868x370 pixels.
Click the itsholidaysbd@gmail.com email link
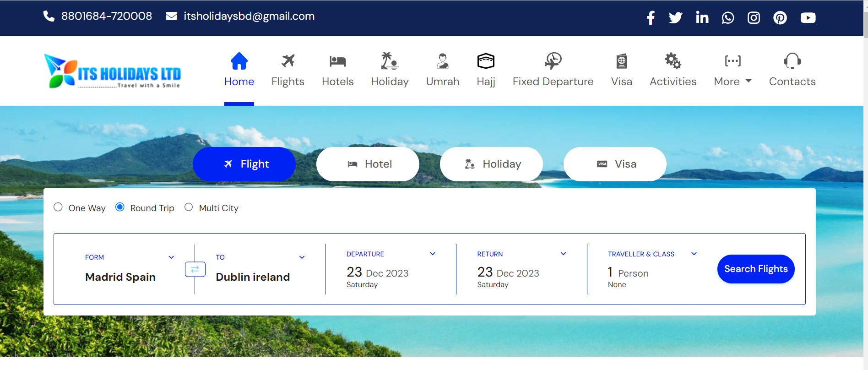click(x=249, y=16)
